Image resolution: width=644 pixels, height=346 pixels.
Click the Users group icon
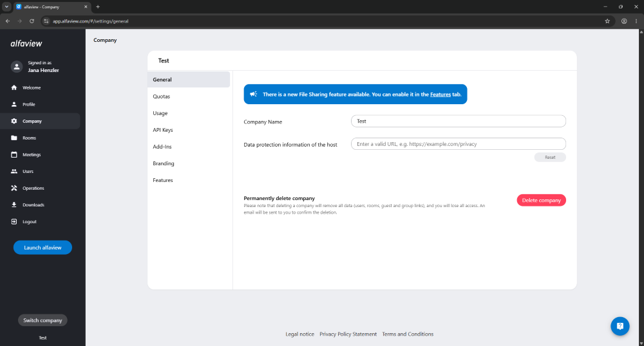[x=14, y=171]
